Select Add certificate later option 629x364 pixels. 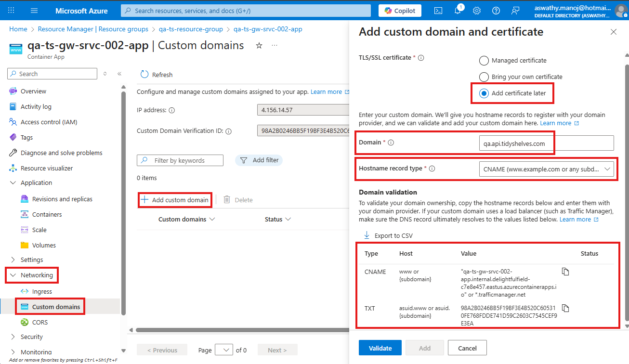(x=484, y=93)
